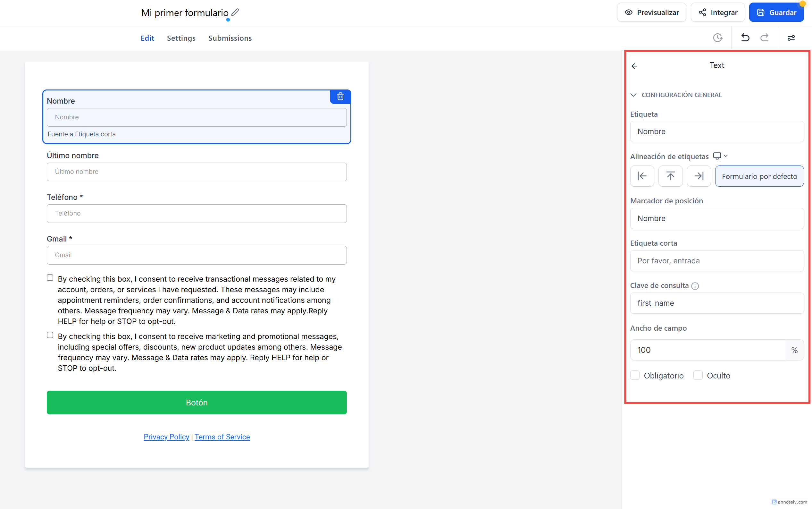Enable the Oculto checkbox

click(698, 375)
